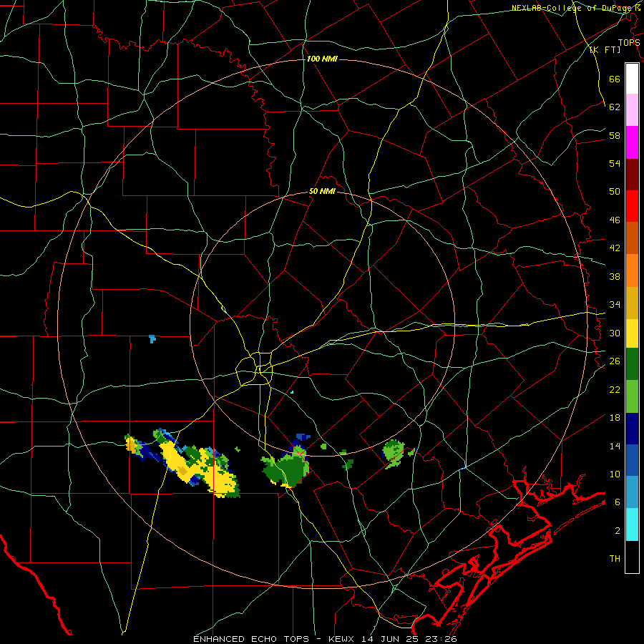This screenshot has height=644, width=644.
Task: Click the magenta legend swatch
Action: click(x=632, y=142)
